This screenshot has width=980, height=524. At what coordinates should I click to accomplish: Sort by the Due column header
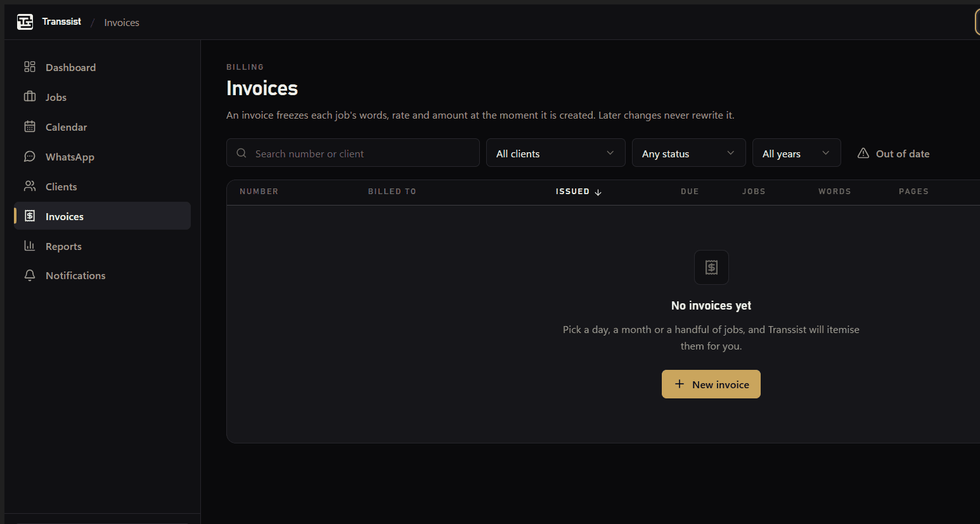(x=690, y=191)
